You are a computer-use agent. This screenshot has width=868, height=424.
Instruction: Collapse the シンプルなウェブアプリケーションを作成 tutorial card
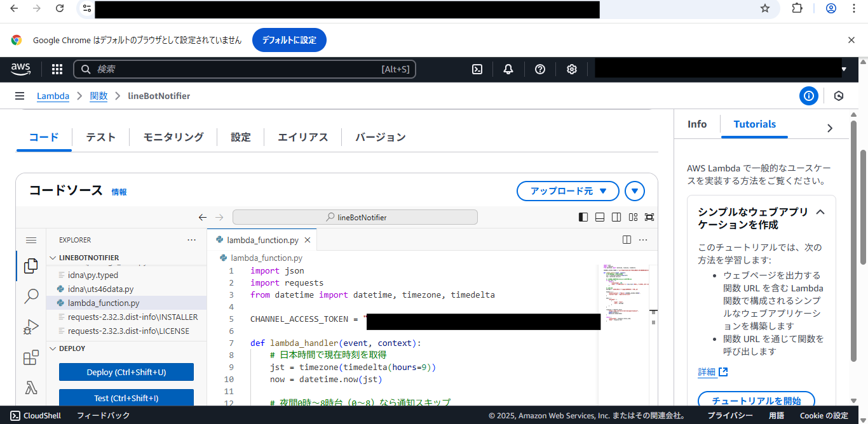coord(820,212)
